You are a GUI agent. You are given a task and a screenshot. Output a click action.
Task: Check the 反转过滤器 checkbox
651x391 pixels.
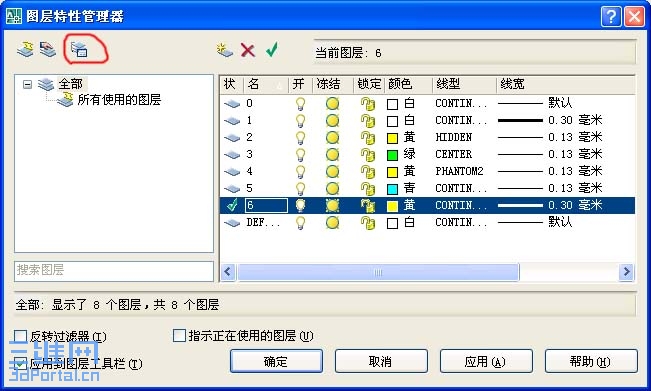20,336
